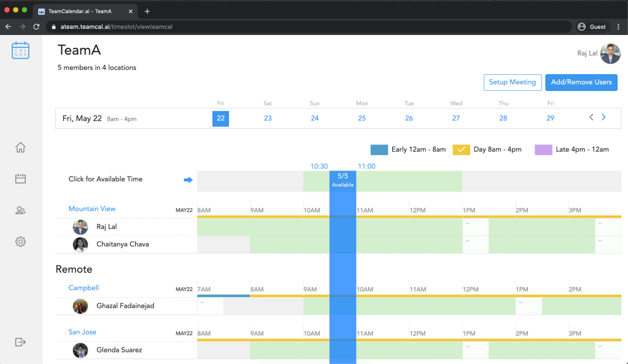This screenshot has height=364, width=628.
Task: Select Thu 28 in the date strip
Action: click(x=503, y=118)
